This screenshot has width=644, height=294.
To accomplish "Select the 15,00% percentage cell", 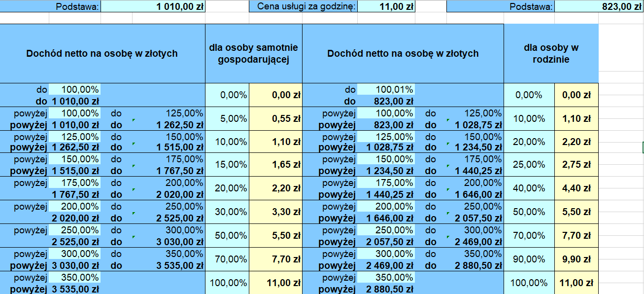I will tap(228, 165).
